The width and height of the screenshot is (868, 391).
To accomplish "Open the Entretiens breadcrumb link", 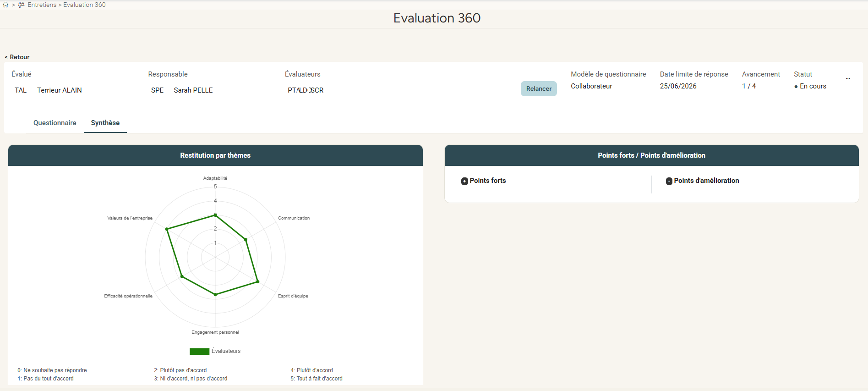I will pos(42,5).
